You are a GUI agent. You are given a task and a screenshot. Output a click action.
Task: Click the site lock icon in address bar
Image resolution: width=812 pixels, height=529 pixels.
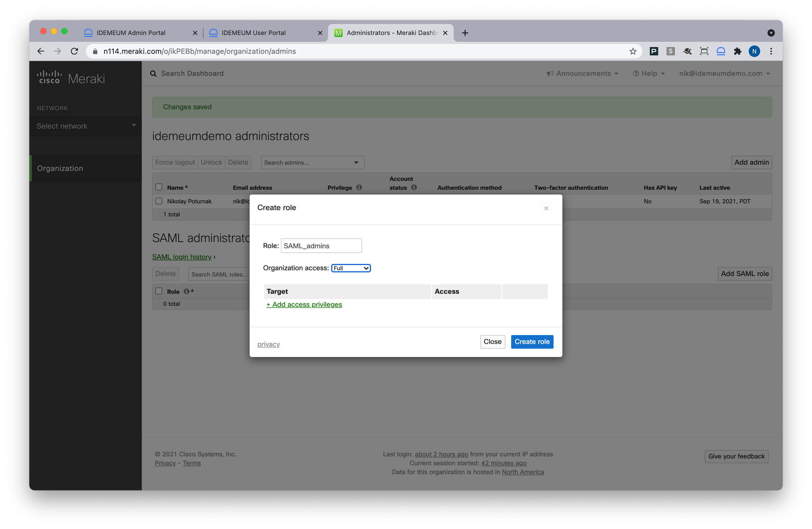point(95,52)
